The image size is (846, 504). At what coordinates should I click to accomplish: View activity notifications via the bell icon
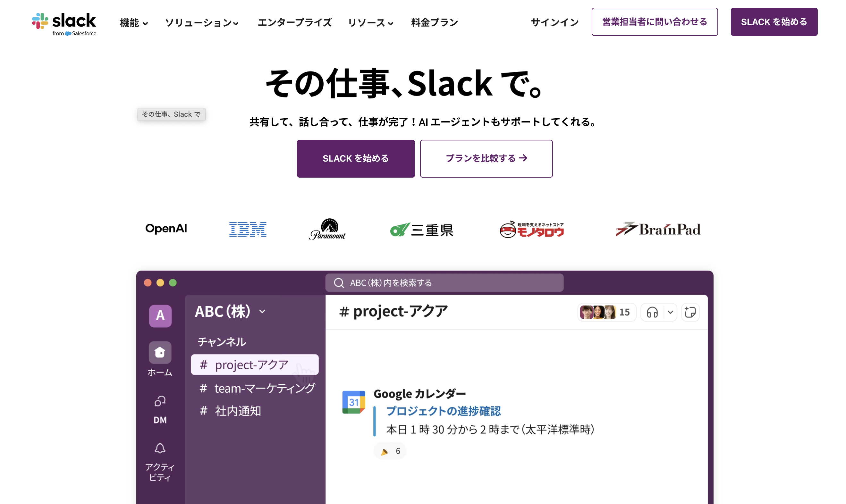click(x=160, y=448)
